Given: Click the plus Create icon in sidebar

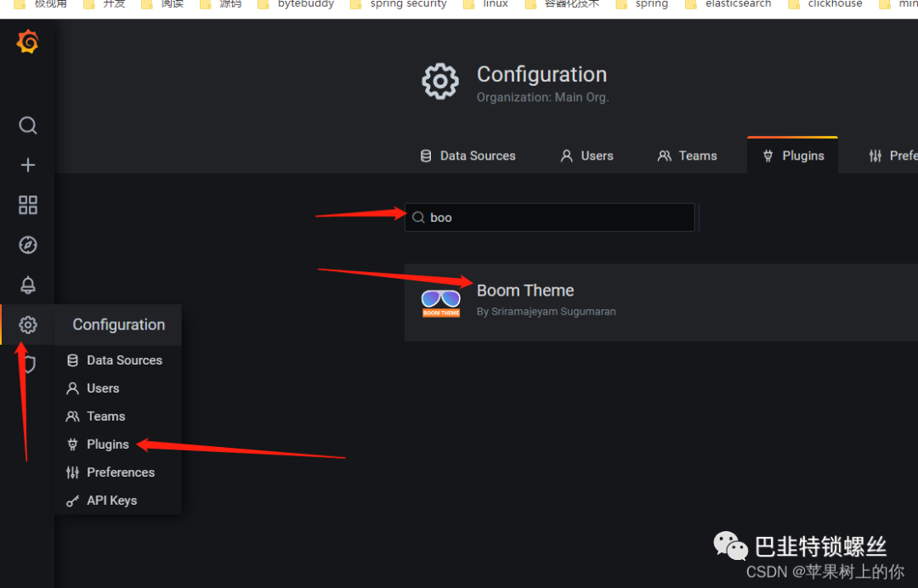Looking at the screenshot, I should click(27, 165).
